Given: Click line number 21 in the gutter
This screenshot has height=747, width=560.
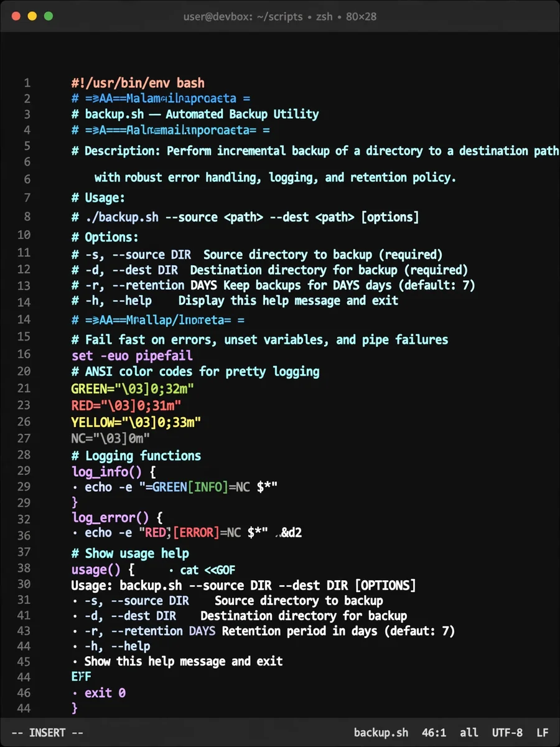Looking at the screenshot, I should pos(24,388).
